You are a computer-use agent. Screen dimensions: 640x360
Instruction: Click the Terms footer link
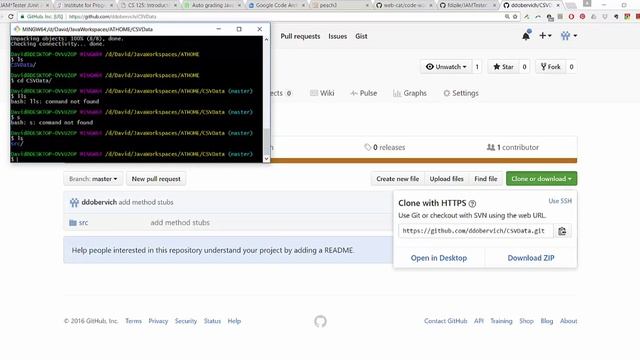133,321
